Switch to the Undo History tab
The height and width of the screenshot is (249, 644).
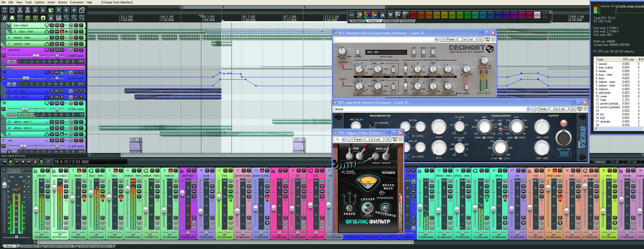click(x=29, y=246)
